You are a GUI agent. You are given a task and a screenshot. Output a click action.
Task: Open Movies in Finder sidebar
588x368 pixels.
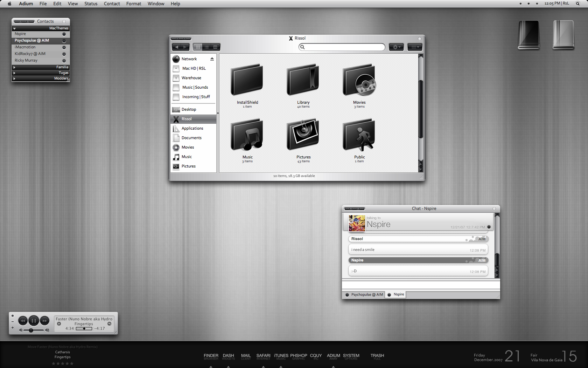tap(193, 147)
